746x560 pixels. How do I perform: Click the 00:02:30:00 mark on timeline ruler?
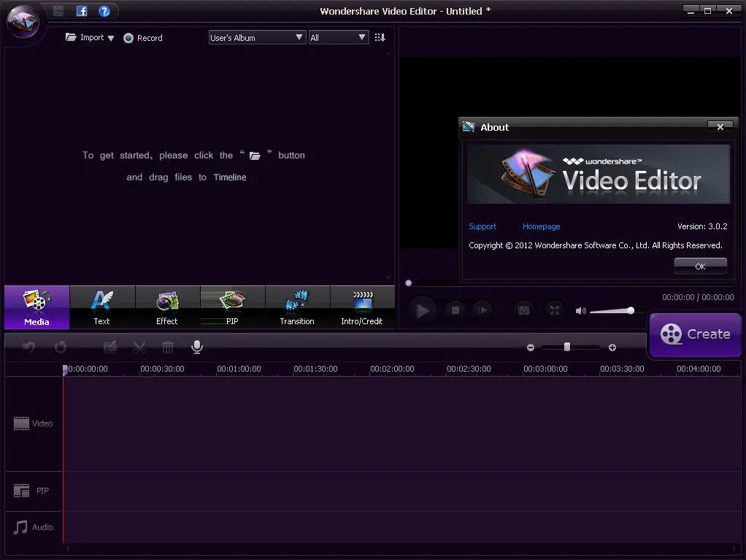[x=469, y=369]
